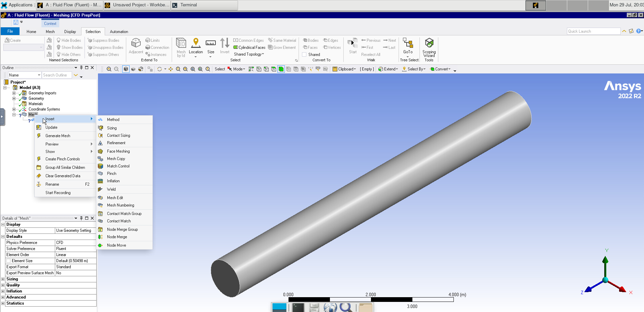Open the Automation ribbon tab
The height and width of the screenshot is (312, 644).
(119, 32)
